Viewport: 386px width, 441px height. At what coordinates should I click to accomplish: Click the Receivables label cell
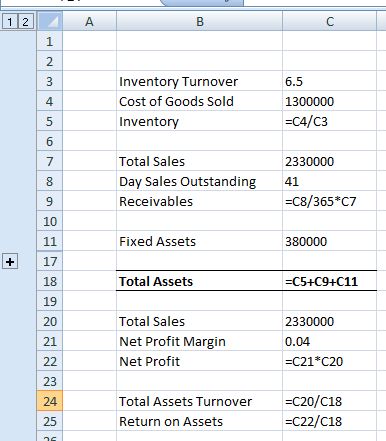click(199, 201)
